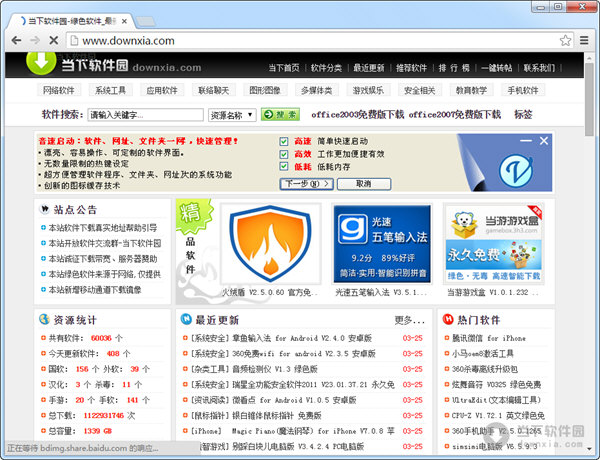Click the 站点公告 header icon
Screen dimensions: 600x460
45,209
